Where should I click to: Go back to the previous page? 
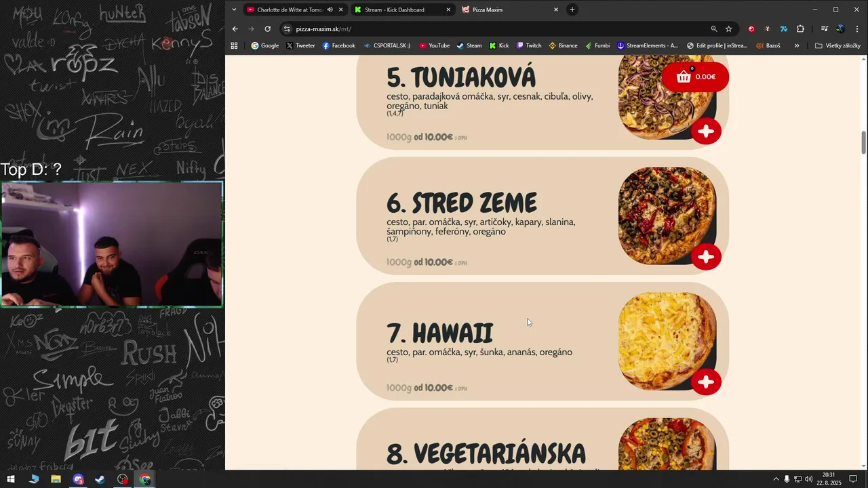235,28
